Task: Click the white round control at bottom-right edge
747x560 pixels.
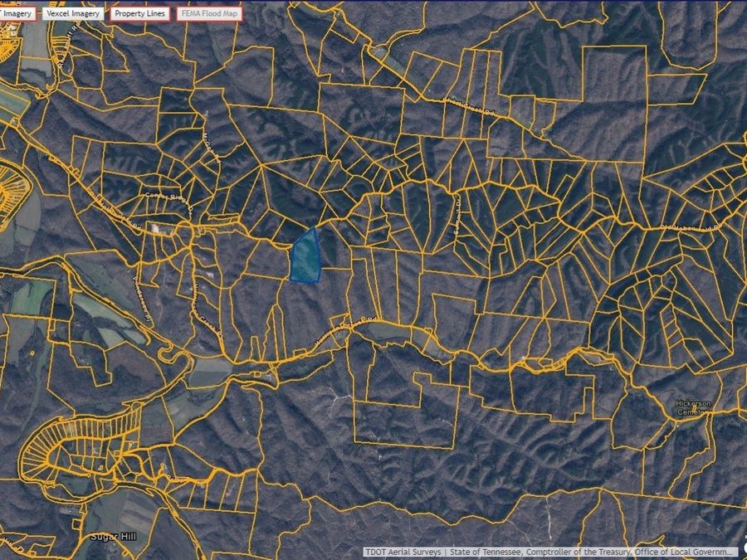Action: point(745,548)
